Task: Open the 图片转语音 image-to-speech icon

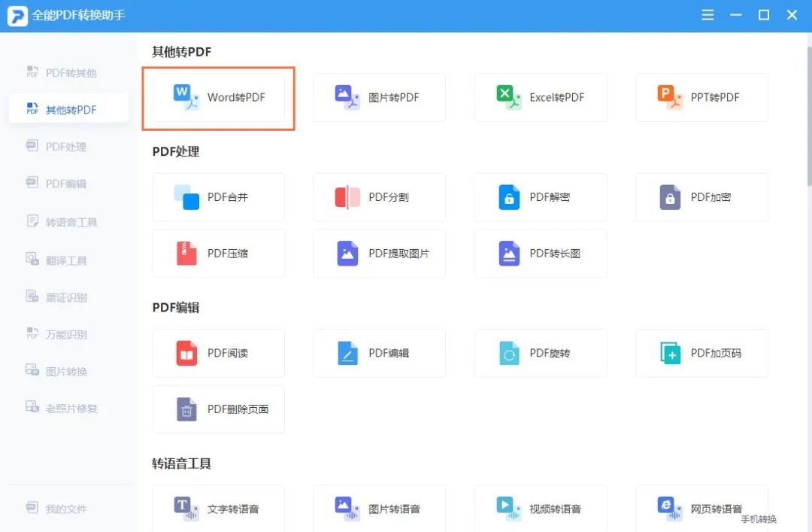Action: point(347,509)
